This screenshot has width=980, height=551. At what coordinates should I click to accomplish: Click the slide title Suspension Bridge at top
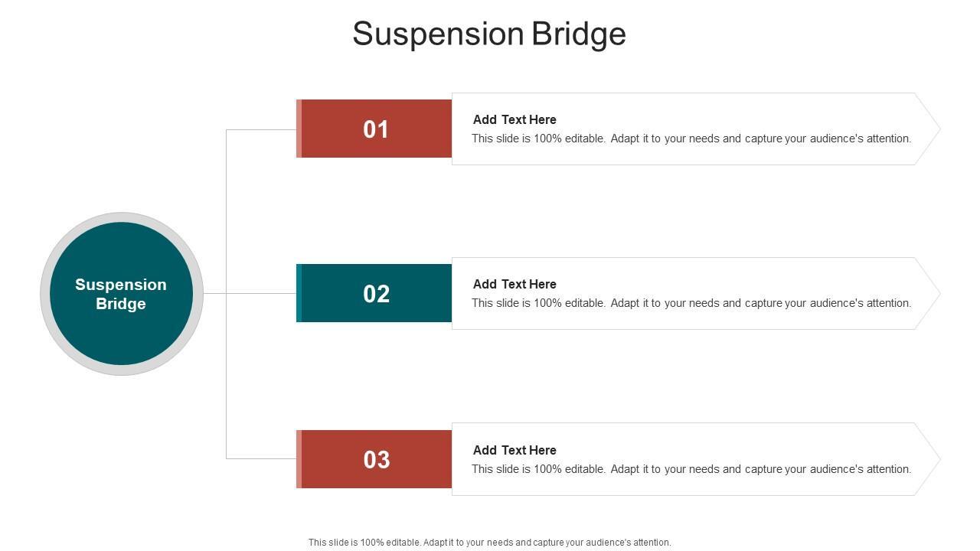tap(489, 34)
